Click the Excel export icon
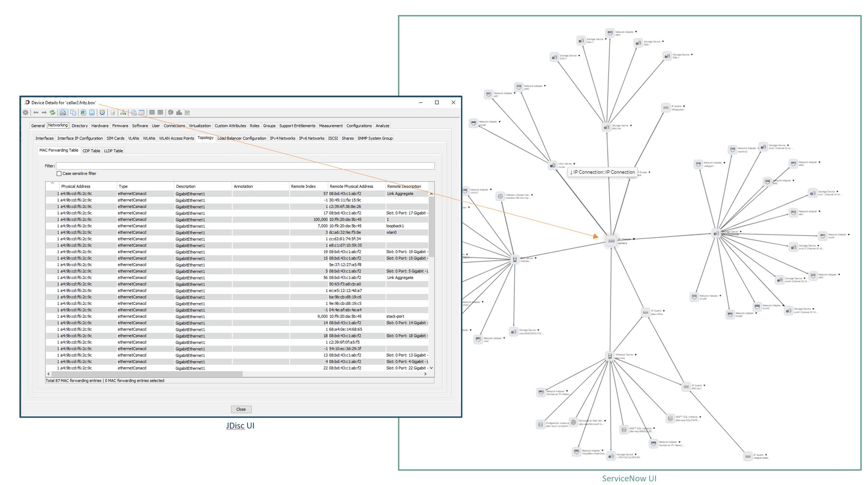Image resolution: width=868 pixels, height=485 pixels. coord(83,113)
